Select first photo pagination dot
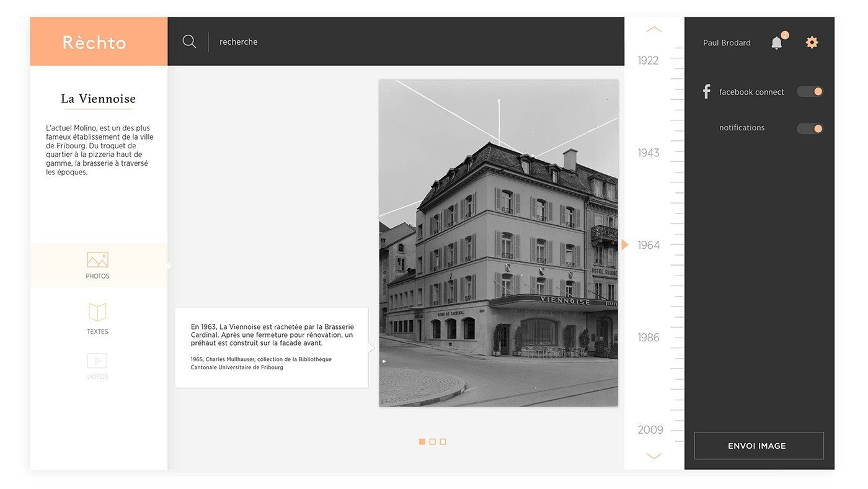The width and height of the screenshot is (868, 489). click(x=422, y=442)
